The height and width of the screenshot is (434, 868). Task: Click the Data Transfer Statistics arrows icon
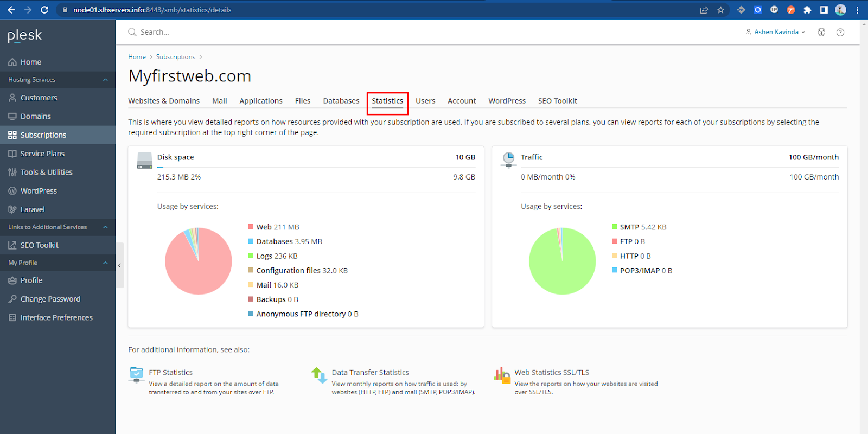coord(319,375)
